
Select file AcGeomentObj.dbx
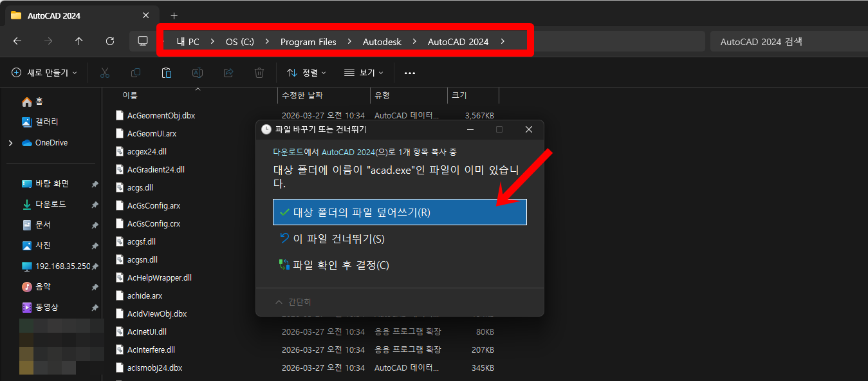161,116
